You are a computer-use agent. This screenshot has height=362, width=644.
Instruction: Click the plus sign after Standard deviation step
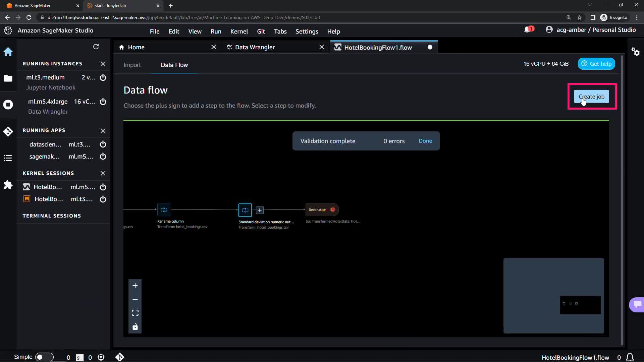point(260,210)
